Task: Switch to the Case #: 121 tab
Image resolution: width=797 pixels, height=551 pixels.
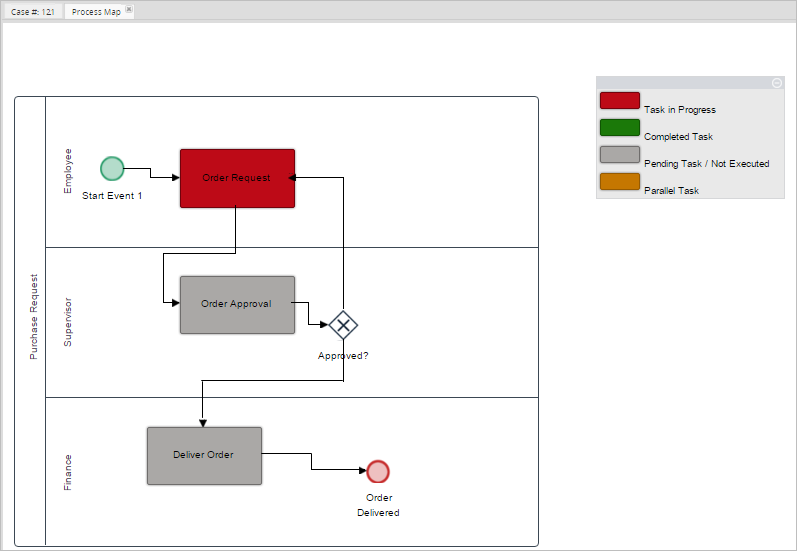Action: [33, 12]
